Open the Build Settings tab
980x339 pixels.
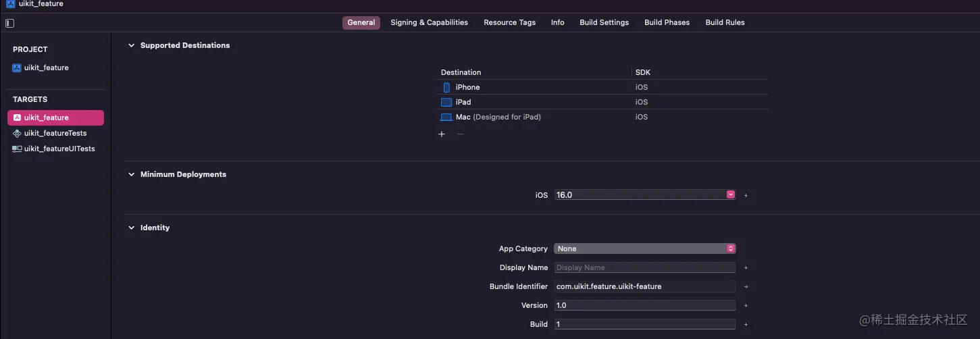[x=604, y=22]
